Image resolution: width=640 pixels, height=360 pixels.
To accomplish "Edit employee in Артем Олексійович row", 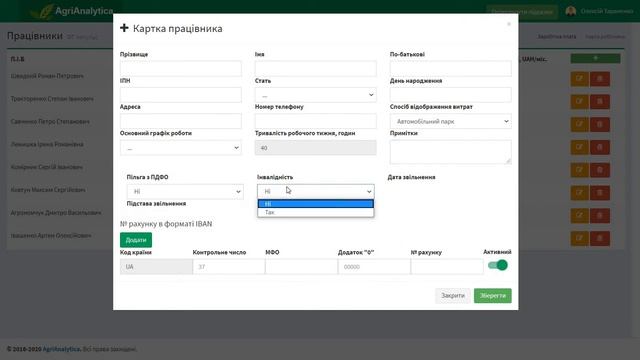I will pyautogui.click(x=579, y=238).
